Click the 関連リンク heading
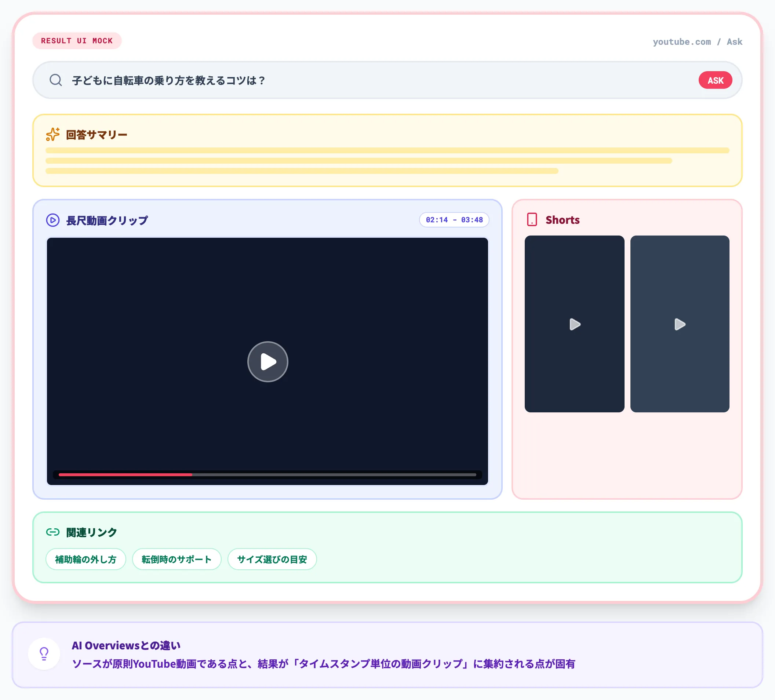This screenshot has height=700, width=775. point(91,532)
